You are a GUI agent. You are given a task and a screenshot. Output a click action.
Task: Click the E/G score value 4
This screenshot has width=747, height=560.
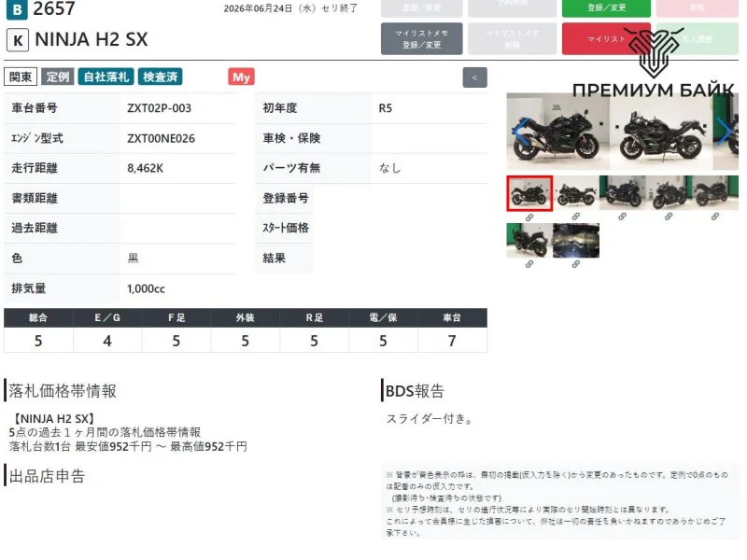pos(107,341)
